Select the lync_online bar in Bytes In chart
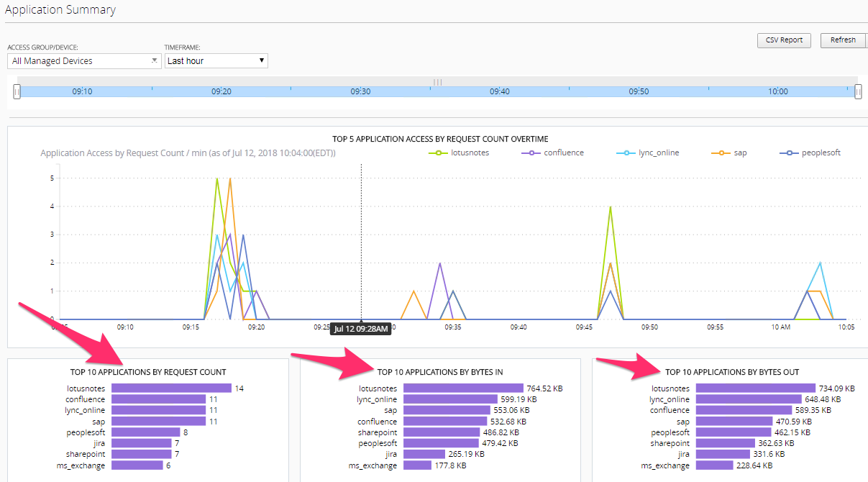This screenshot has width=868, height=482. click(x=450, y=399)
